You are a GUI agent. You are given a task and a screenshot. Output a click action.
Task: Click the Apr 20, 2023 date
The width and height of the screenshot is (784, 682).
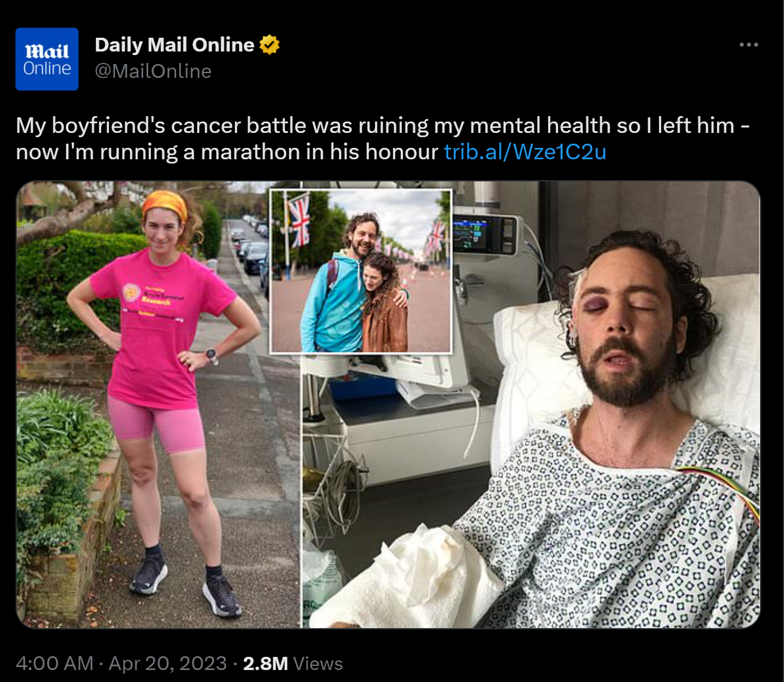pos(168,663)
